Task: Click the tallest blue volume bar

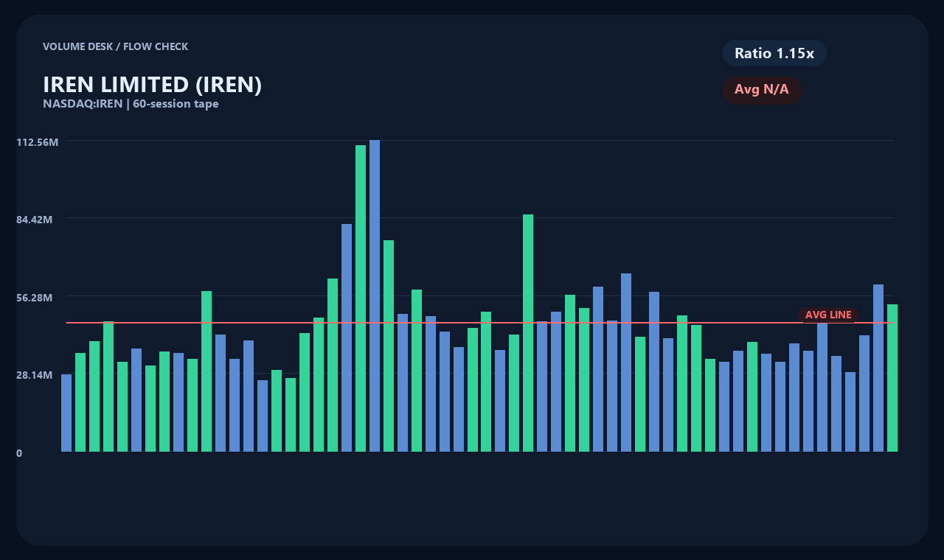Action: [x=375, y=295]
